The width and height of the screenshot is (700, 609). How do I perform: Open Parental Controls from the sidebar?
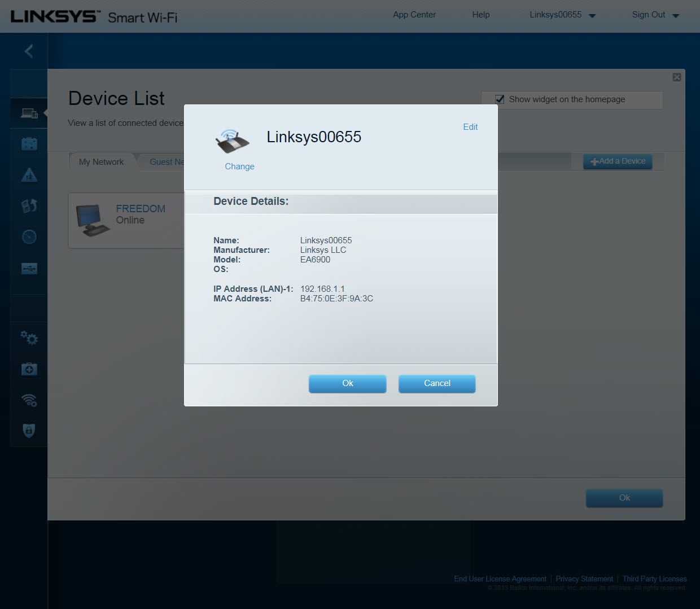(29, 175)
